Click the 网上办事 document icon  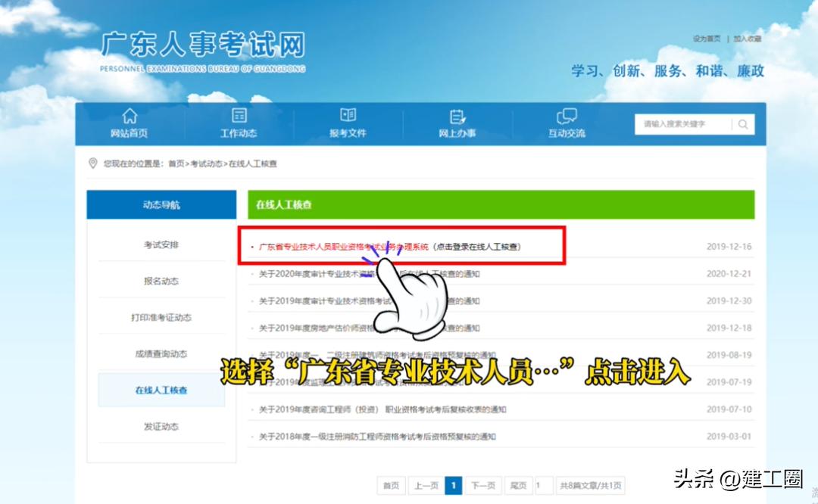[x=456, y=117]
